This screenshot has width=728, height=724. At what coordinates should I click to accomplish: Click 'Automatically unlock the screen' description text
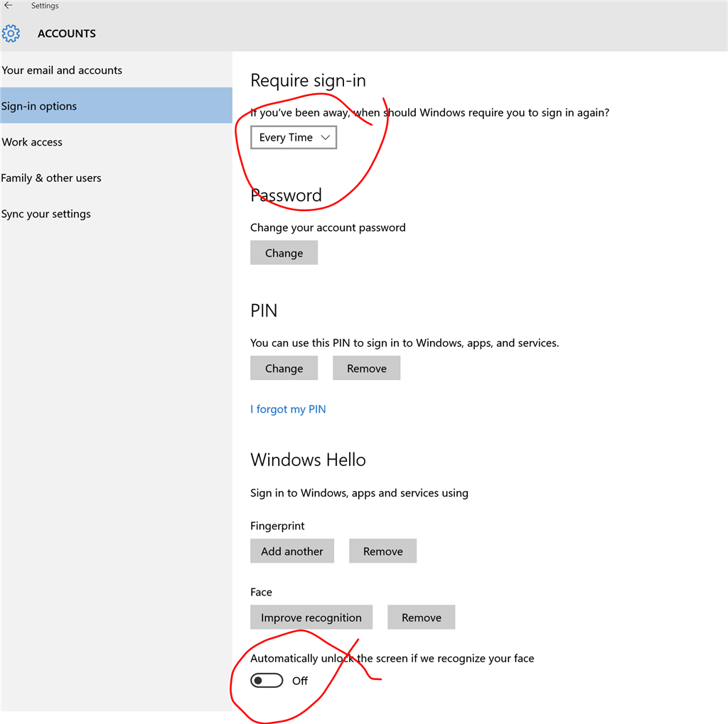tap(392, 659)
